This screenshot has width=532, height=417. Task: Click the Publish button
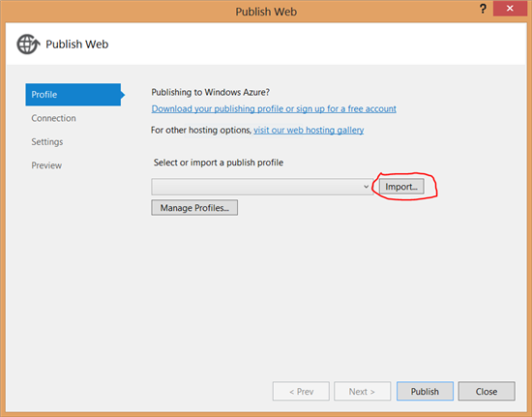pos(425,391)
